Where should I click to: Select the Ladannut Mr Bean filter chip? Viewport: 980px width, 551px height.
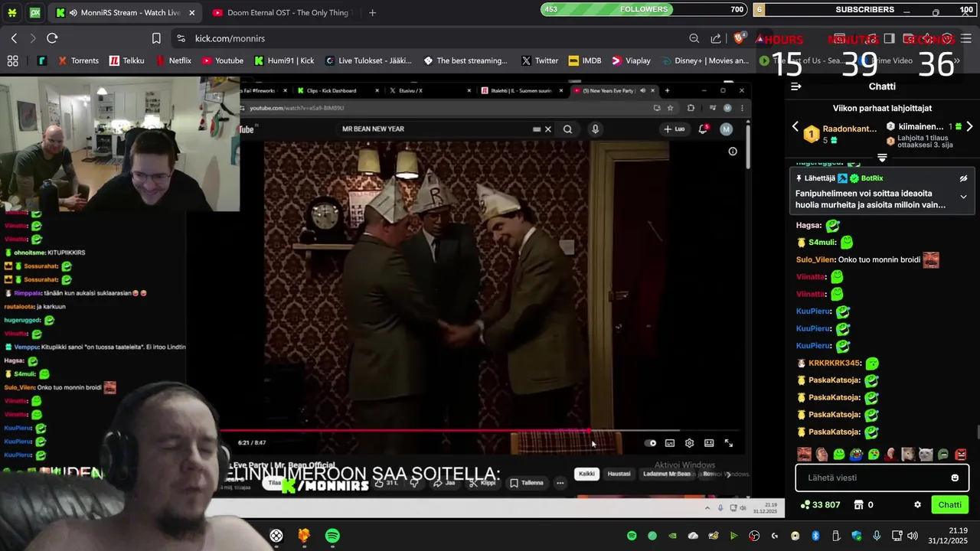click(x=666, y=474)
